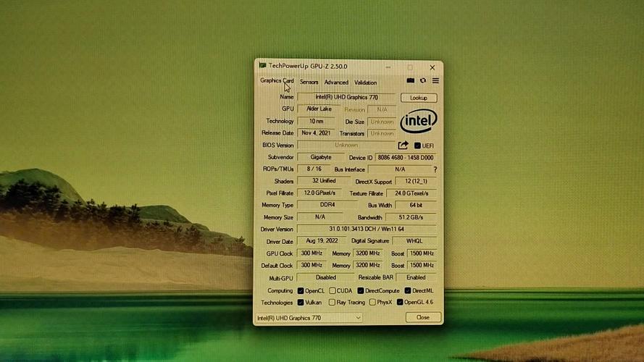Toggle the PhysX checkbox

coord(372,303)
